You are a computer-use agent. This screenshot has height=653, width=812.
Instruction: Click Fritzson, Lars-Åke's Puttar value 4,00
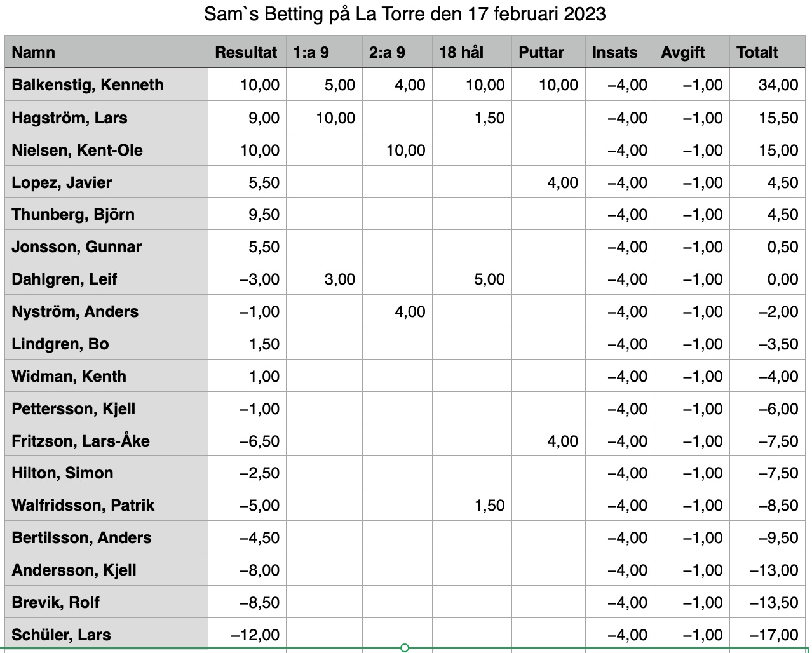[548, 441]
